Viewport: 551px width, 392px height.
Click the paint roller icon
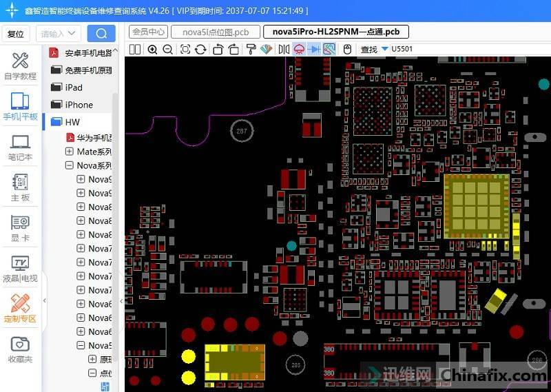point(251,49)
